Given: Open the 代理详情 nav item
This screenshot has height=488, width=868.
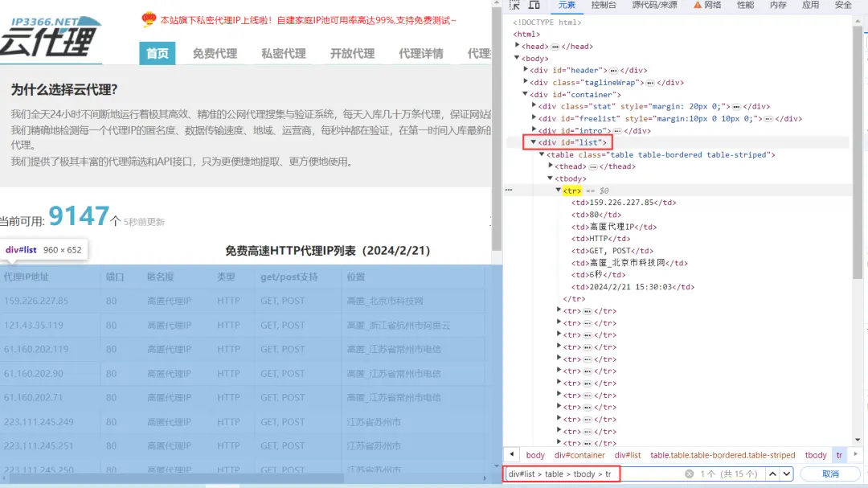Looking at the screenshot, I should [x=420, y=53].
